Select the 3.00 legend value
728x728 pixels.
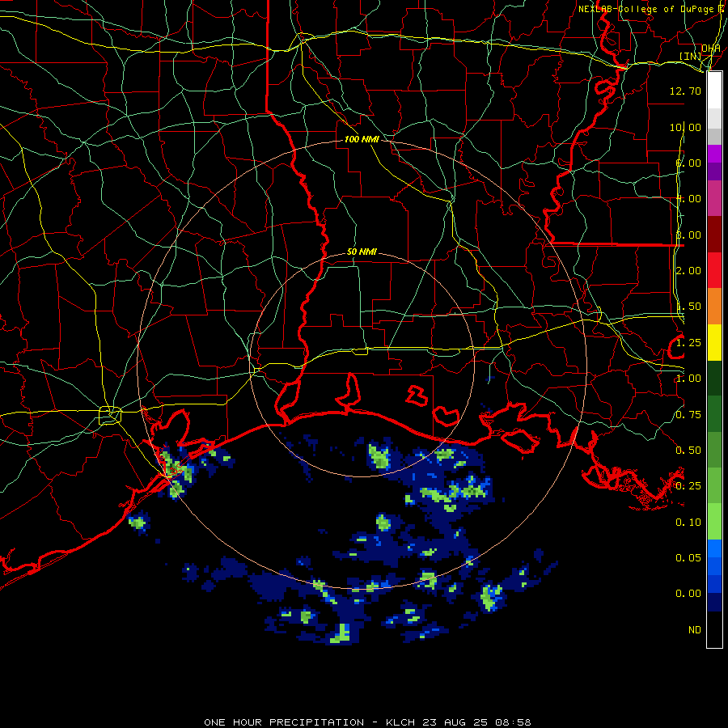click(688, 235)
